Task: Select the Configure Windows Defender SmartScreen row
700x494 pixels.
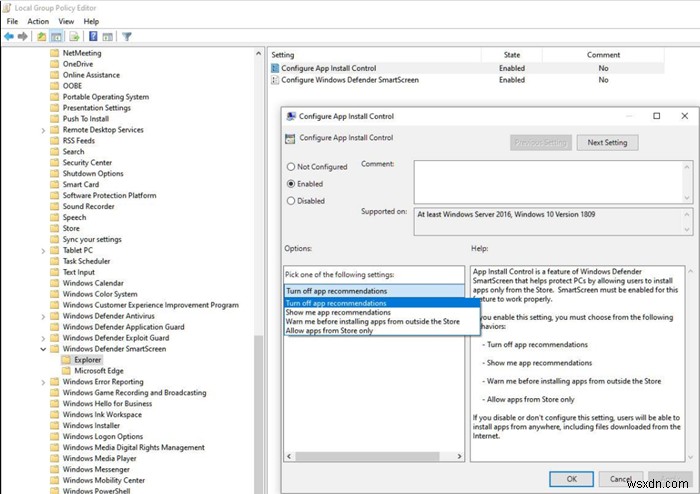Action: [x=467, y=80]
